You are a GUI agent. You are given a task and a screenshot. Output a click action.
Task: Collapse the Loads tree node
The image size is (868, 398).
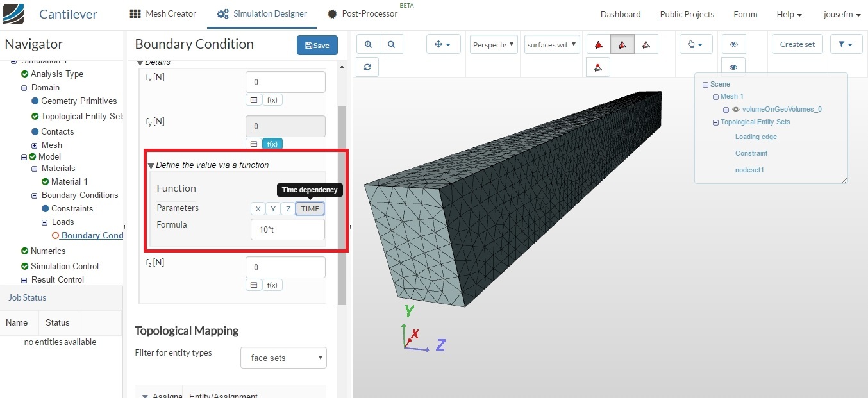[45, 222]
